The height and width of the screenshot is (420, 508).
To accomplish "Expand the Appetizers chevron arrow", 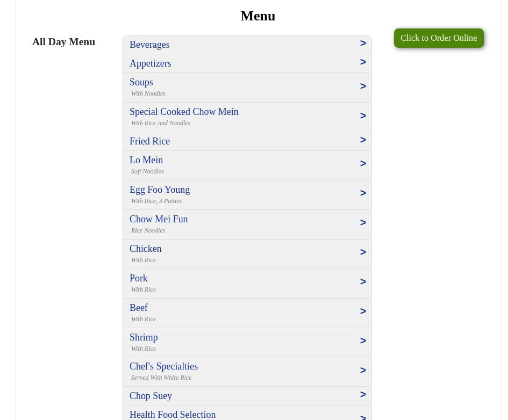I will coord(363,62).
